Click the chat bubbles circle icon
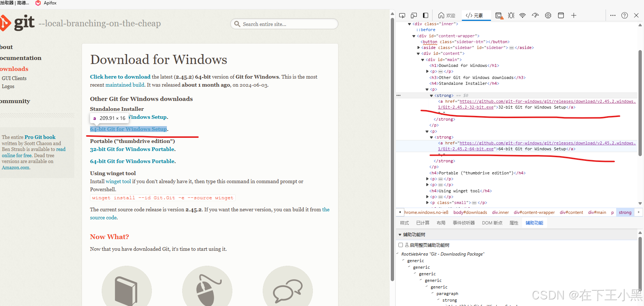The width and height of the screenshot is (644, 306). [288, 291]
